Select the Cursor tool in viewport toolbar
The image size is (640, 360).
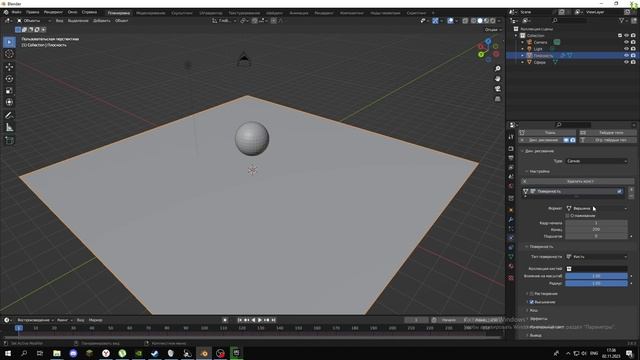[9, 54]
